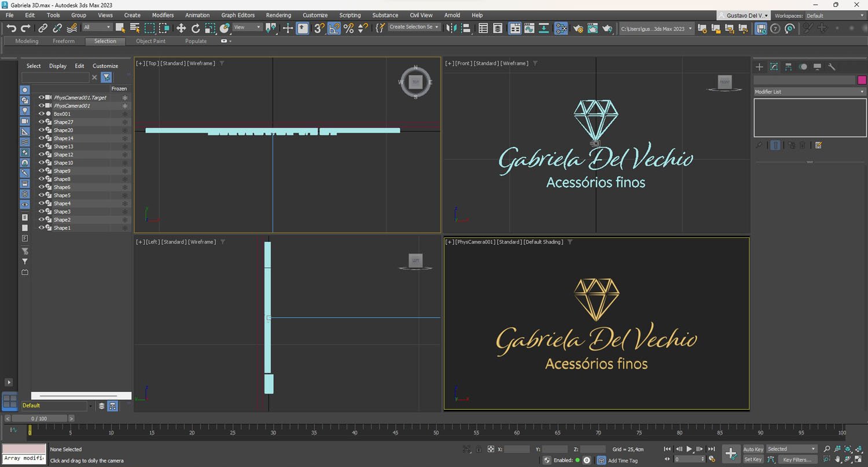Viewport: 868px width, 467px height.
Task: Click the Top viewport label
Action: point(152,63)
